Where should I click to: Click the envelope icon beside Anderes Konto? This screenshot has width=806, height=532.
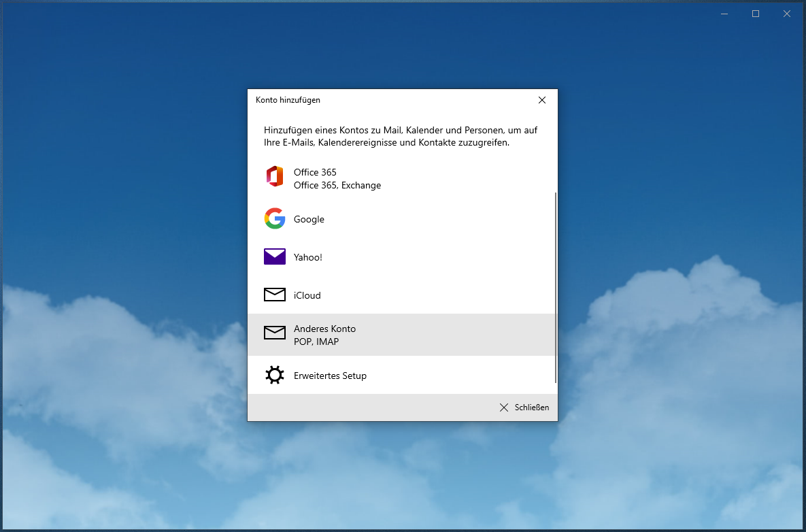(x=275, y=333)
